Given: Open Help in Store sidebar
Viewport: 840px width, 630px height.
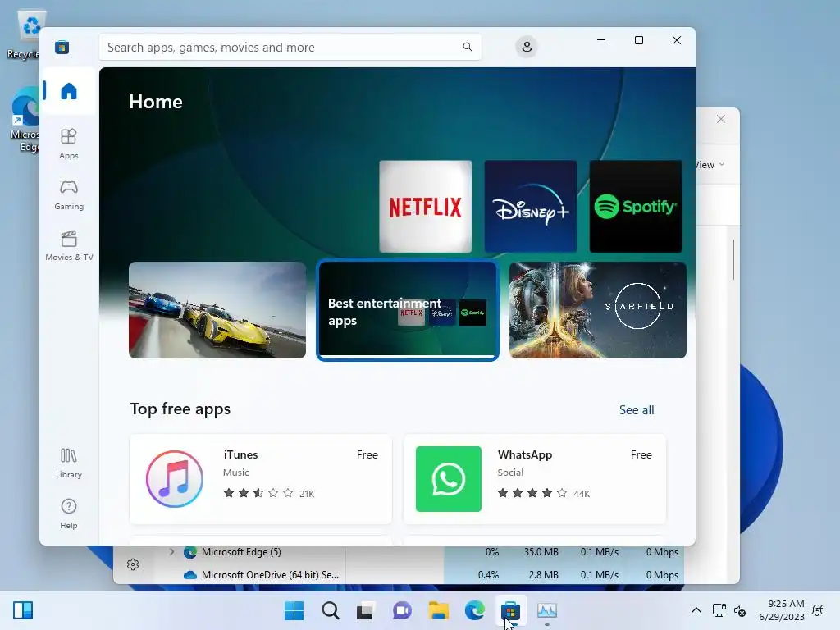Looking at the screenshot, I should [69, 514].
